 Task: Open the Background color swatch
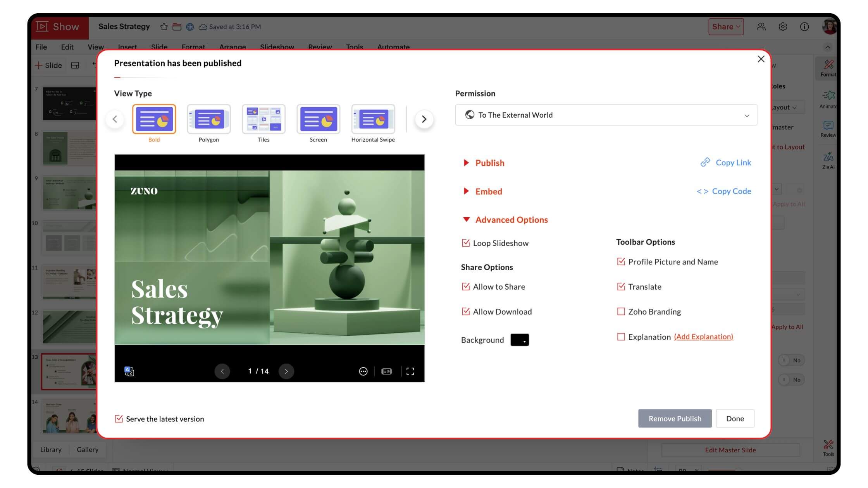click(519, 340)
